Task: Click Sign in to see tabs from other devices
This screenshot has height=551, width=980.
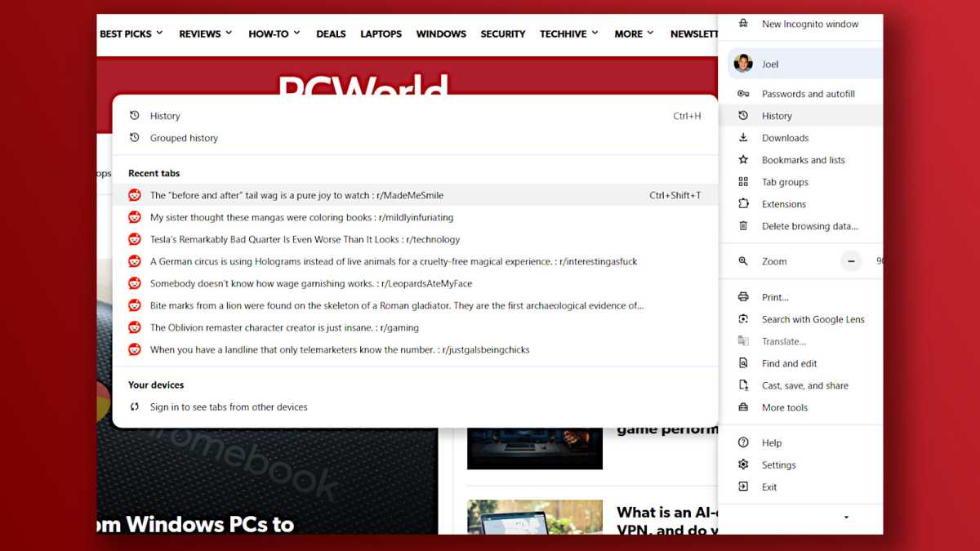Action: pyautogui.click(x=229, y=407)
